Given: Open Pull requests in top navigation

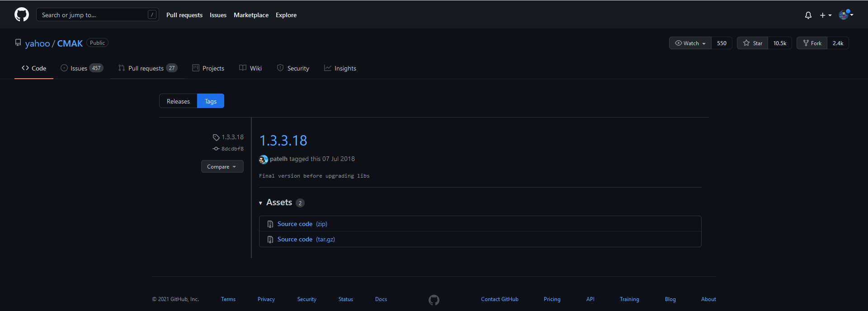Looking at the screenshot, I should click(x=184, y=15).
